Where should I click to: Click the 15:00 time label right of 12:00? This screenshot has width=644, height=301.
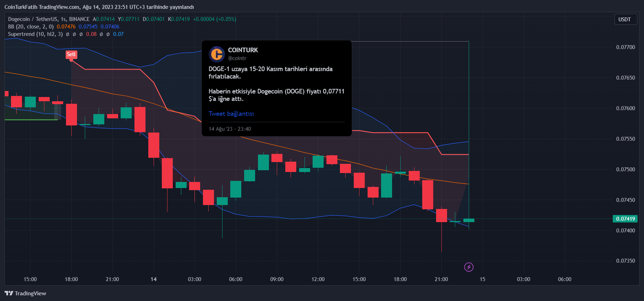point(359,279)
